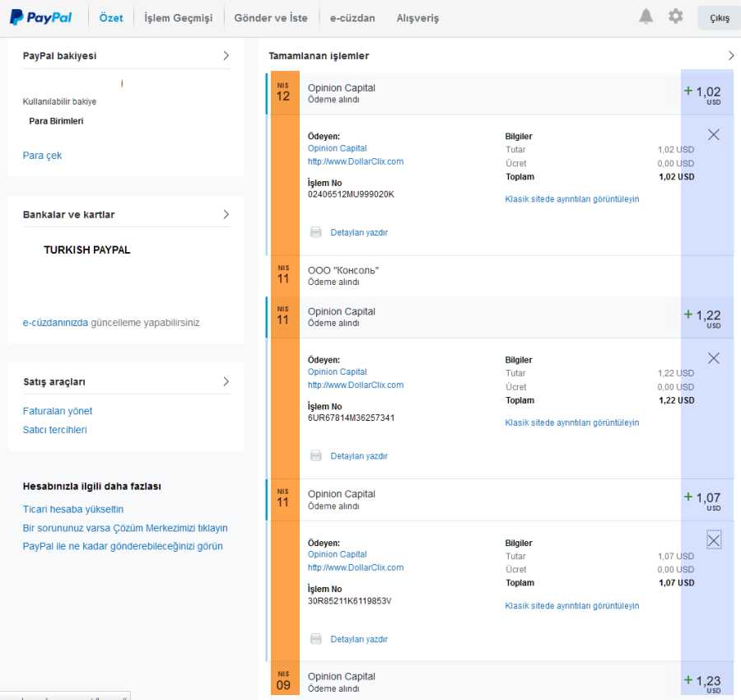
Task: Click the PayPal bakiyesi heading
Action: [x=59, y=56]
